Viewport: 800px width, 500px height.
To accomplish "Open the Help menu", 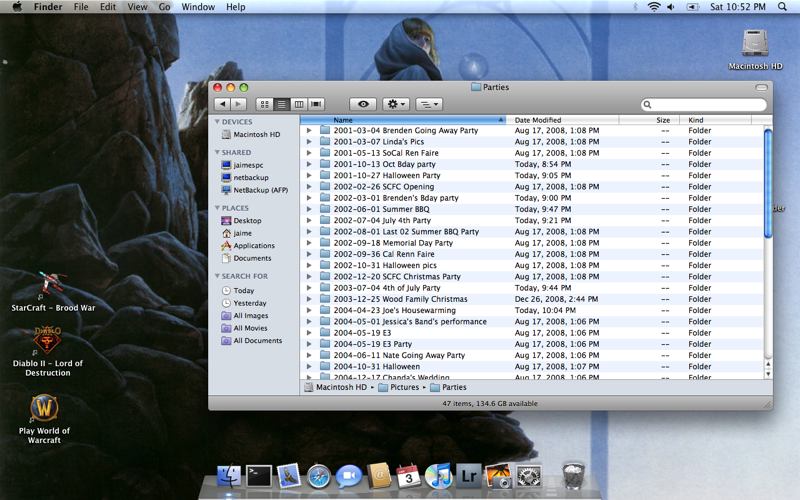I will pyautogui.click(x=236, y=7).
